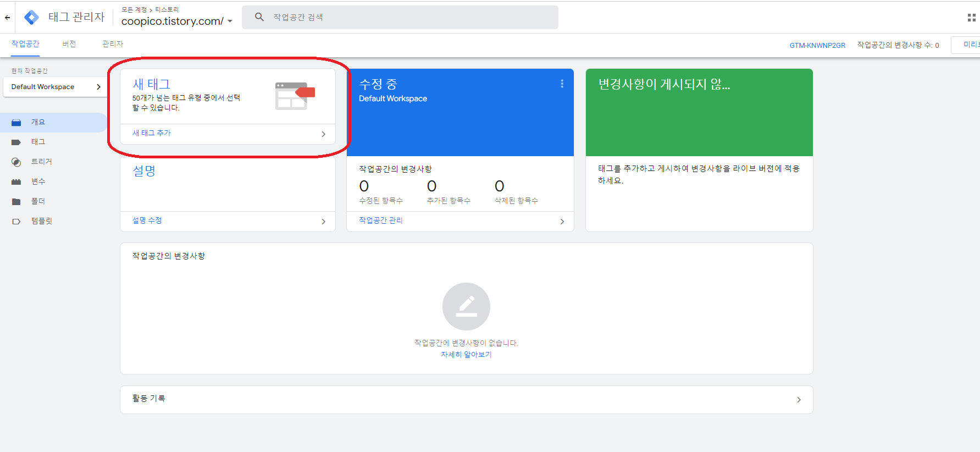Click the 트리거 trigger icon in sidebar
Screen dimensions: 980x452
(16, 162)
